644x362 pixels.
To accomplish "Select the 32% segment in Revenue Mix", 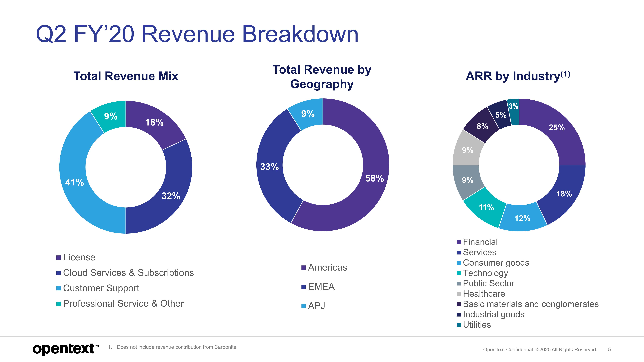I will (171, 196).
